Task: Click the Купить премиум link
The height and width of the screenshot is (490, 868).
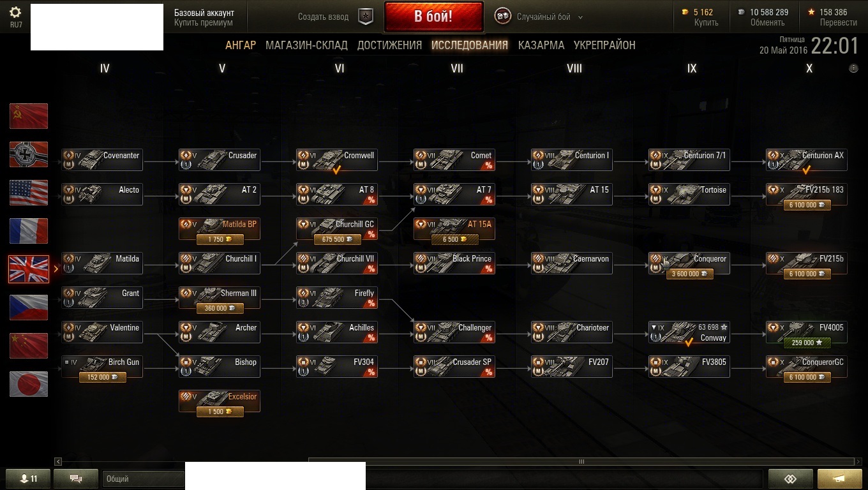Action: pos(204,23)
